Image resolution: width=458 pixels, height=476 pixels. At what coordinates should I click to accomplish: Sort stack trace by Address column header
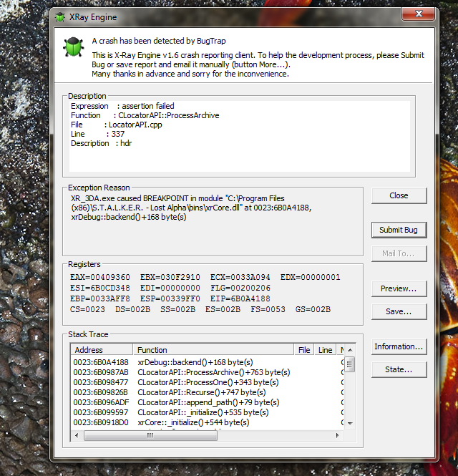[x=102, y=350]
